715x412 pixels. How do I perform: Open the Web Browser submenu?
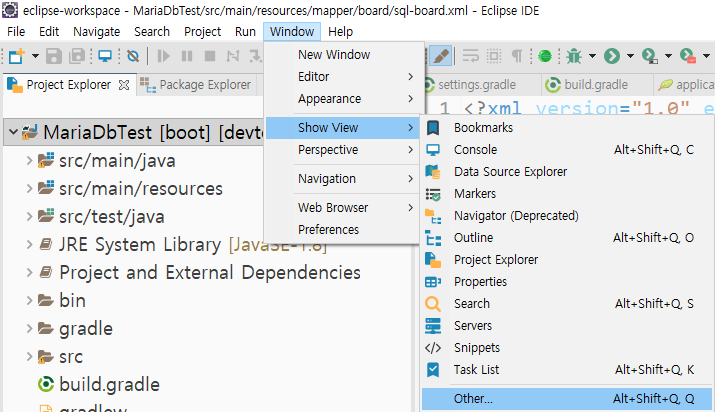click(x=342, y=208)
